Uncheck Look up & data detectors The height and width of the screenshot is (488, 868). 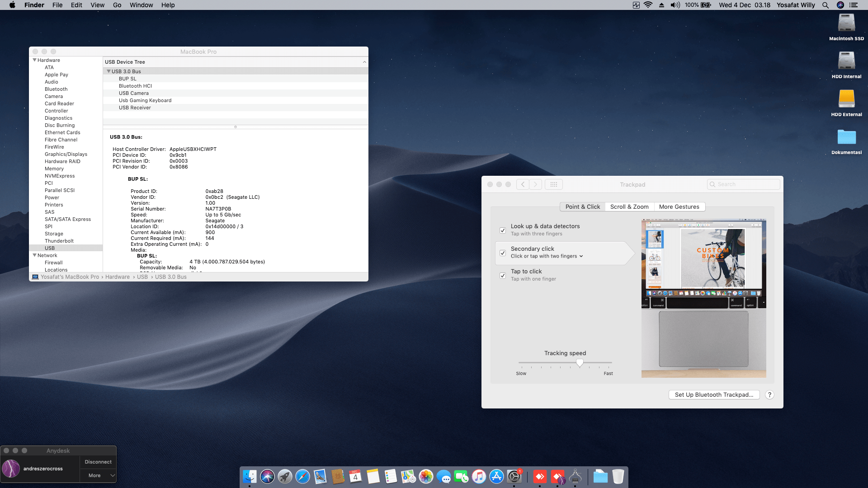[503, 230]
